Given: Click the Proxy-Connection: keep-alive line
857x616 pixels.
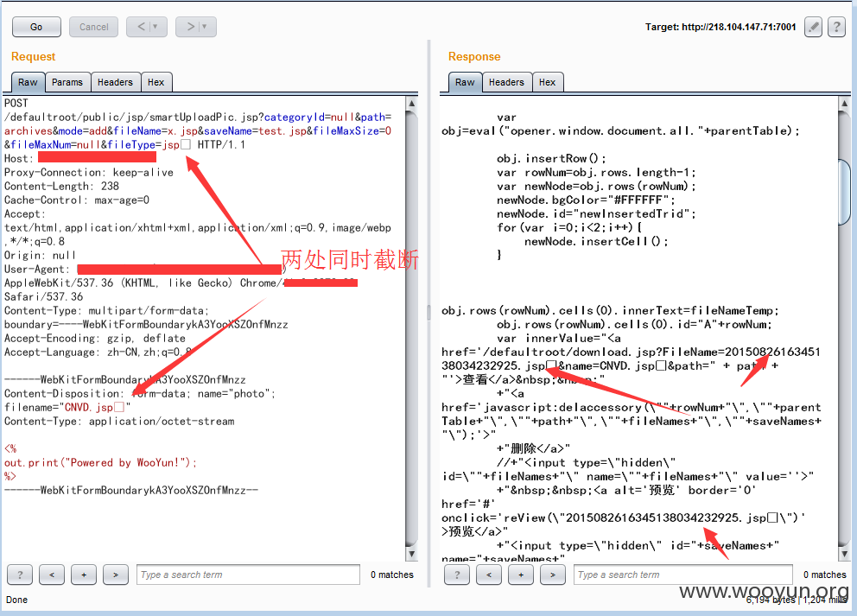Looking at the screenshot, I should (x=88, y=173).
